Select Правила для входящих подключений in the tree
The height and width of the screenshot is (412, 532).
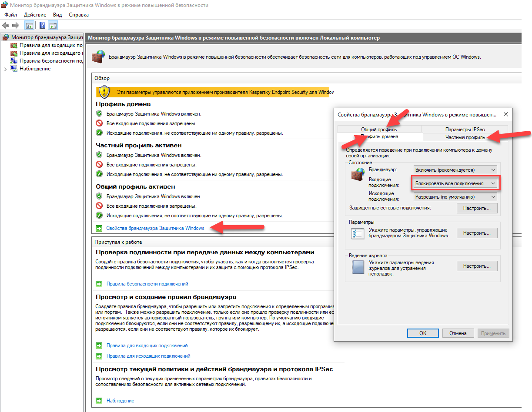[x=47, y=45]
